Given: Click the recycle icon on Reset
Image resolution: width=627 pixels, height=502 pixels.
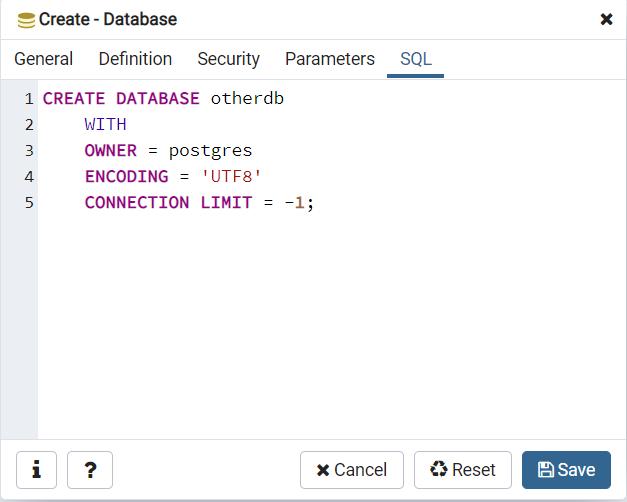Looking at the screenshot, I should [439, 469].
